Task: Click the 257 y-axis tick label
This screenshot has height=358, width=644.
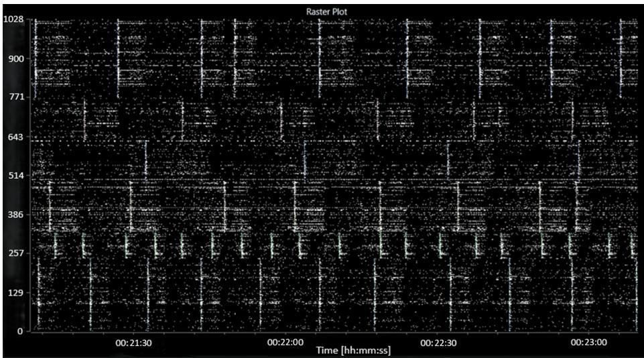Action: 16,253
